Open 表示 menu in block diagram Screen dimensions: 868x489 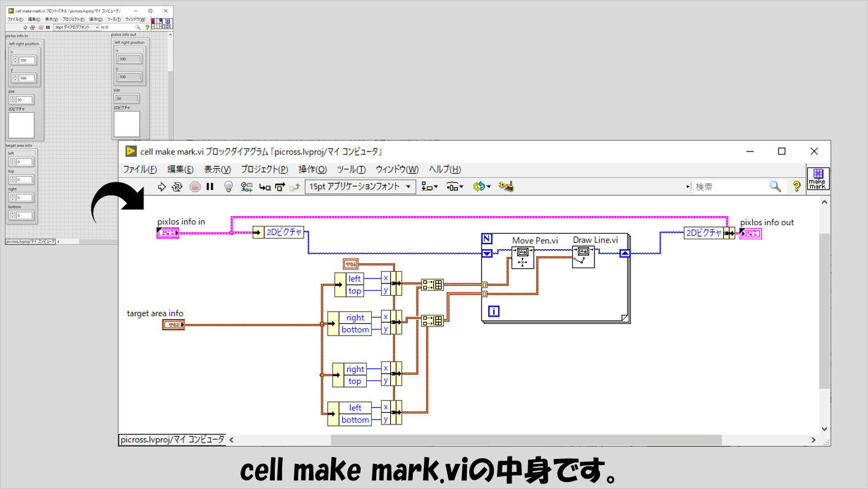pos(217,170)
